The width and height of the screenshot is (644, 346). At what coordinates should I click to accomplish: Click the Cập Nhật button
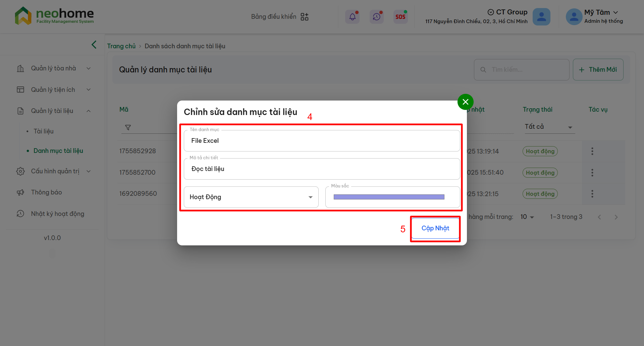[x=435, y=228]
